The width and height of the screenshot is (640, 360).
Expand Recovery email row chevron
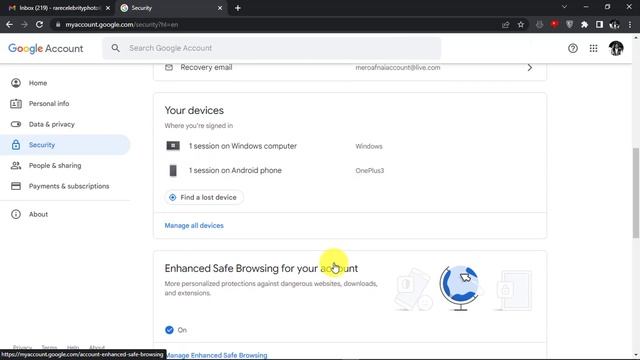(x=530, y=67)
